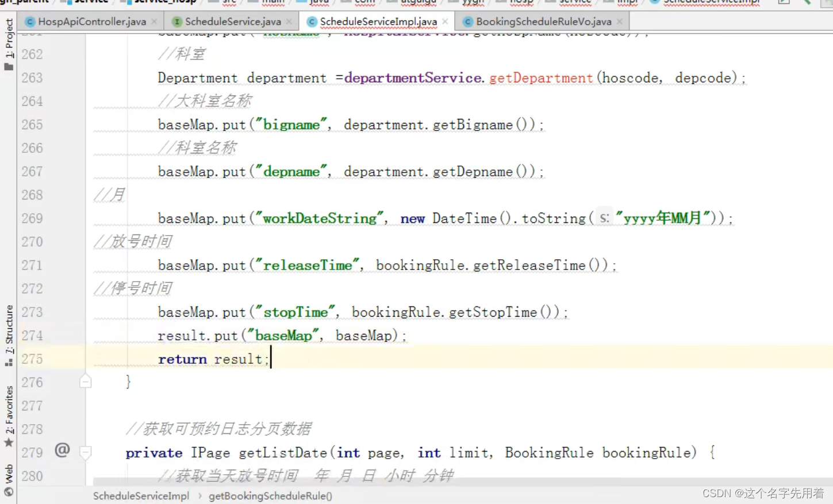Click the editor horizontal scrollbar
Screen dimensions: 833x504
(463, 482)
